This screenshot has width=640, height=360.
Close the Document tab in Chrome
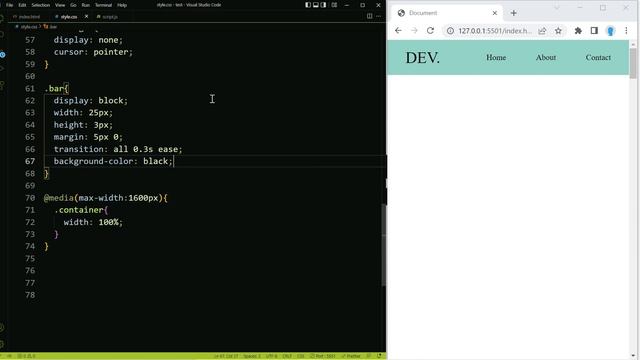coord(495,13)
